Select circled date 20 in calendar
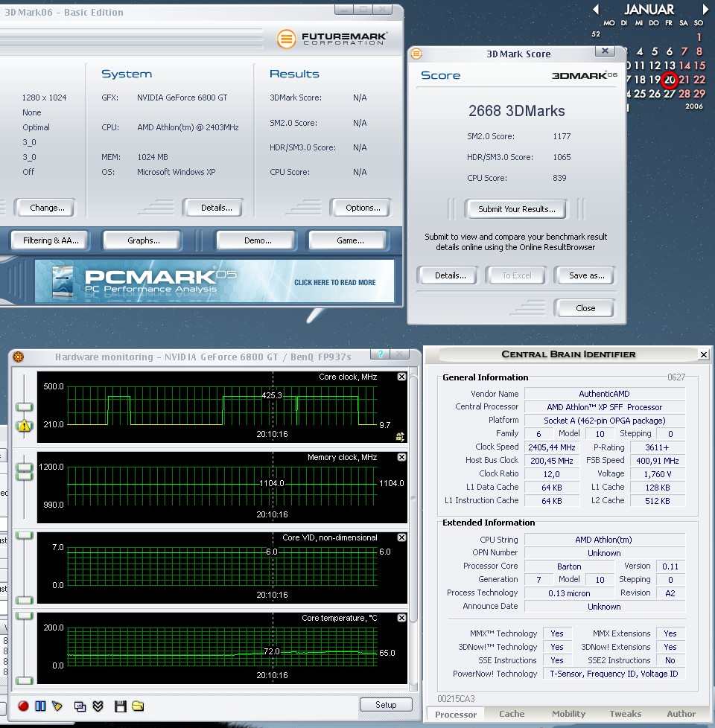Screen dimensions: 715x728 pyautogui.click(x=670, y=80)
